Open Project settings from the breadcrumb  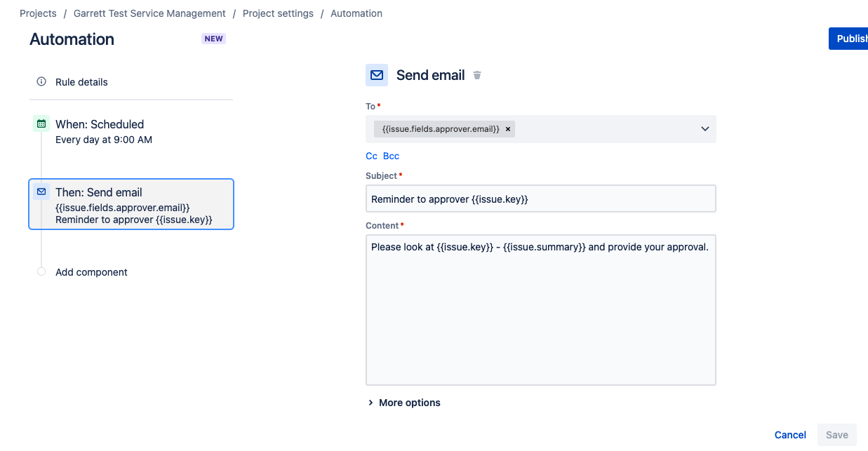point(278,13)
